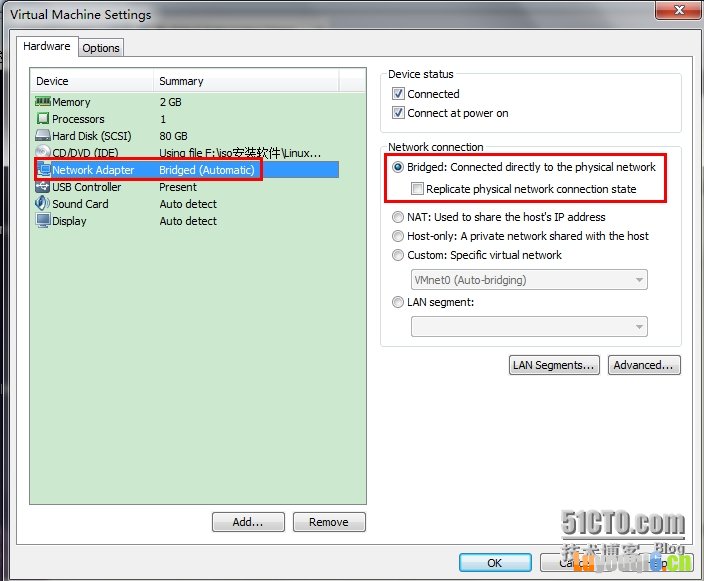
Task: Open Advanced network settings
Action: (x=644, y=365)
